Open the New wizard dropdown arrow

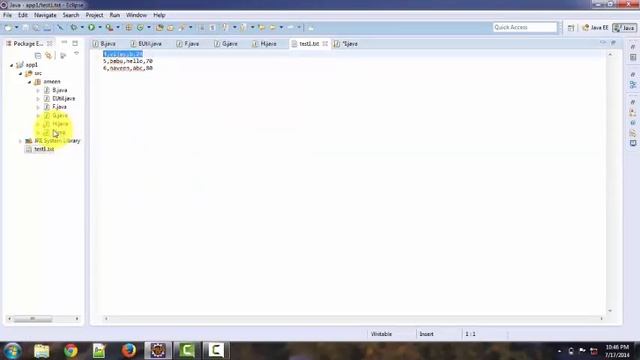click(x=16, y=28)
